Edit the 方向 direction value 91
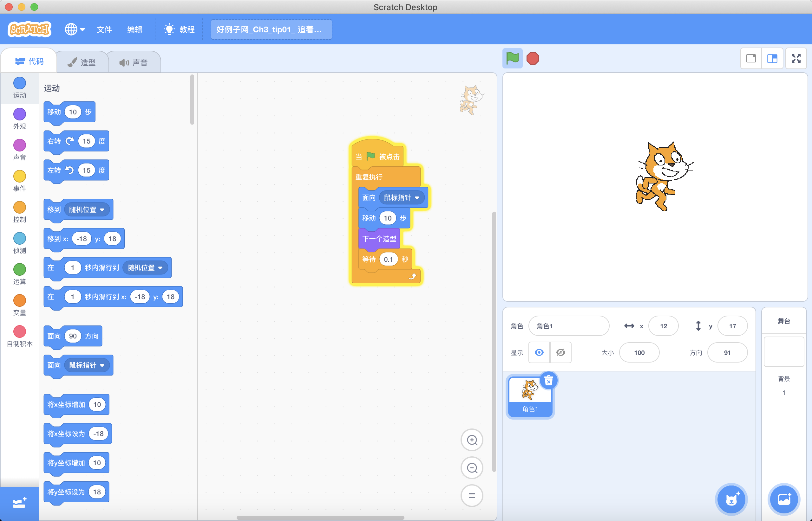The height and width of the screenshot is (521, 812). (x=727, y=352)
